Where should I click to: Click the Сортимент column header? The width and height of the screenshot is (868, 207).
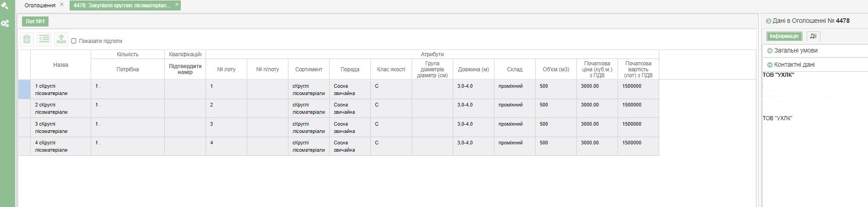309,69
